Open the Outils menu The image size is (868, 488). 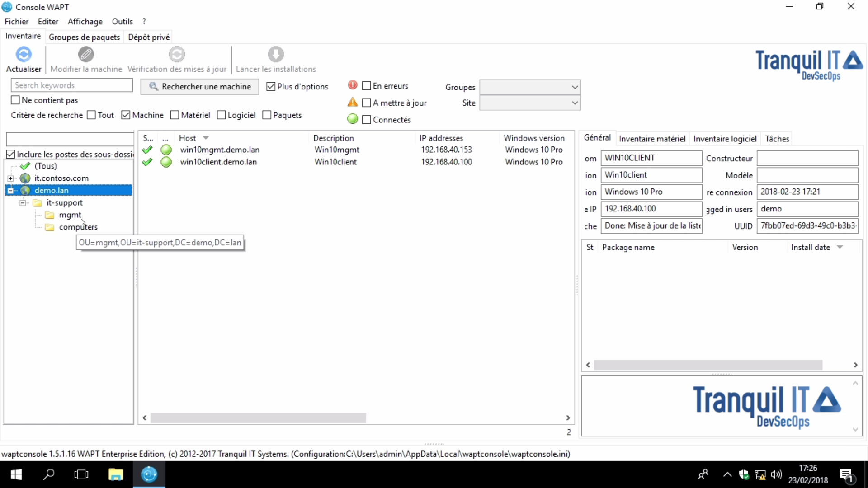pos(123,21)
